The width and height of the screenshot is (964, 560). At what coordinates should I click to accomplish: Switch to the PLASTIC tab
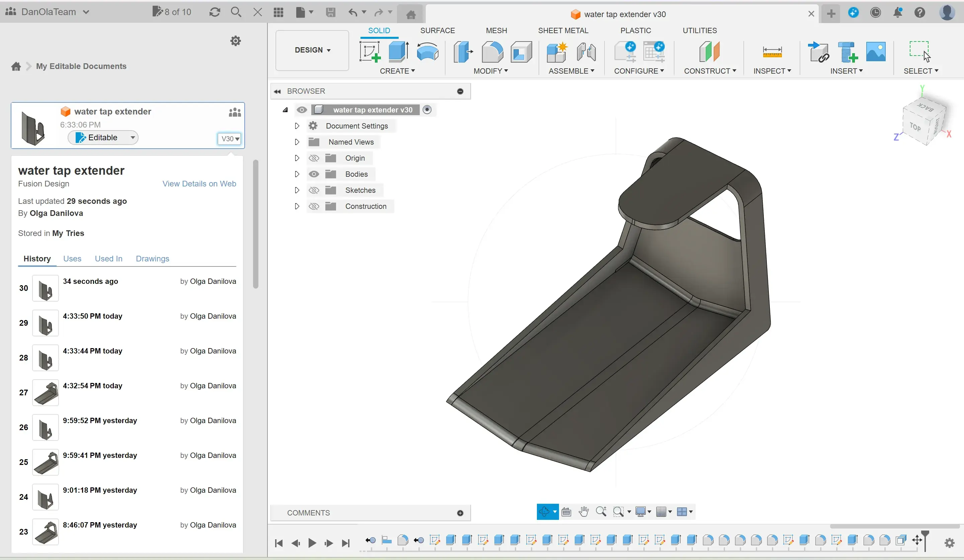635,30
